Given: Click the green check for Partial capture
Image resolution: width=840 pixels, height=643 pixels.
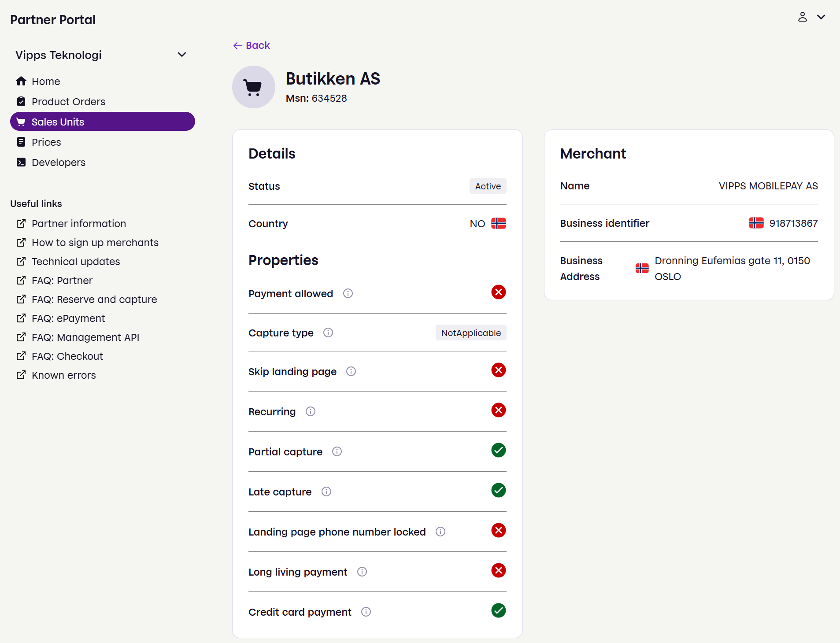Looking at the screenshot, I should (x=499, y=450).
